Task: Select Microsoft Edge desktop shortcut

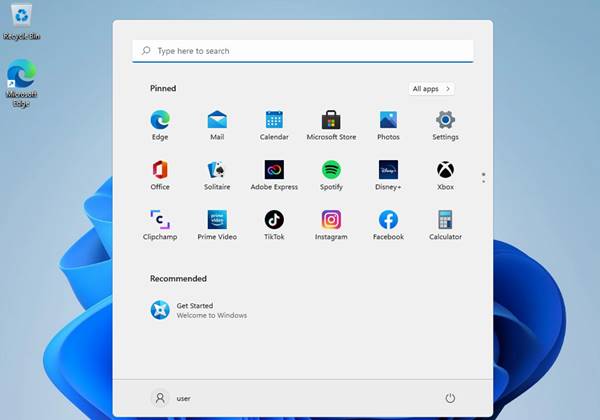Action: pos(21,83)
